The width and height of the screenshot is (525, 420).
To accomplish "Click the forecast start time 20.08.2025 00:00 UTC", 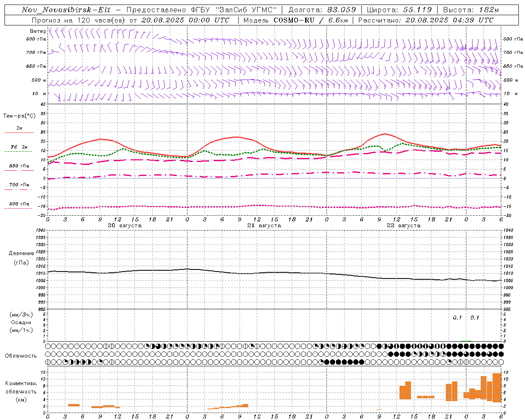I will (185, 20).
